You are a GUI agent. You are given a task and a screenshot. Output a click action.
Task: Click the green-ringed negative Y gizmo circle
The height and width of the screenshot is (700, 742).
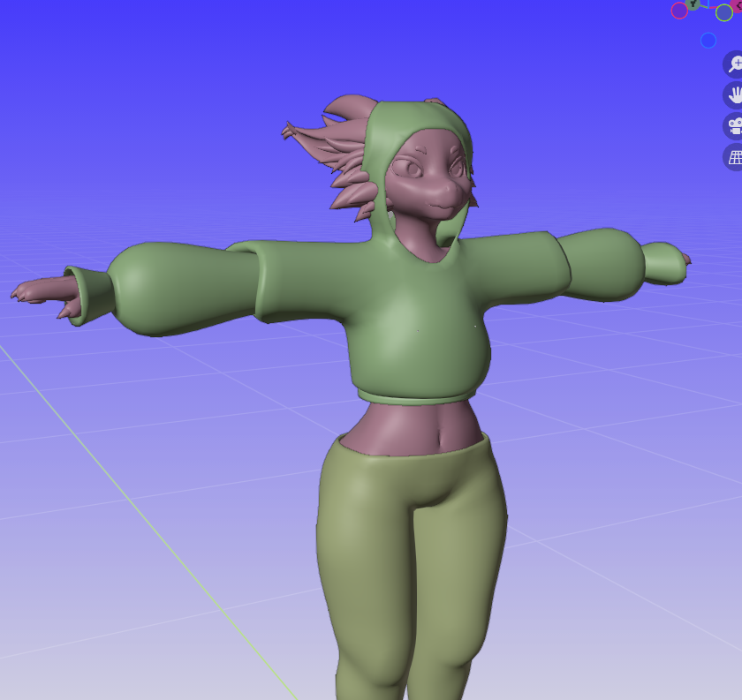click(724, 12)
